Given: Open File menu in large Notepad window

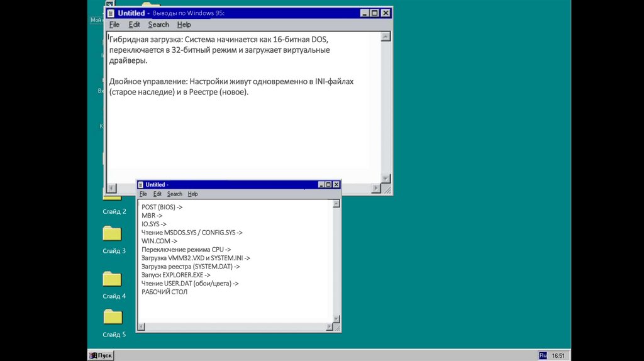Looking at the screenshot, I should [x=114, y=25].
